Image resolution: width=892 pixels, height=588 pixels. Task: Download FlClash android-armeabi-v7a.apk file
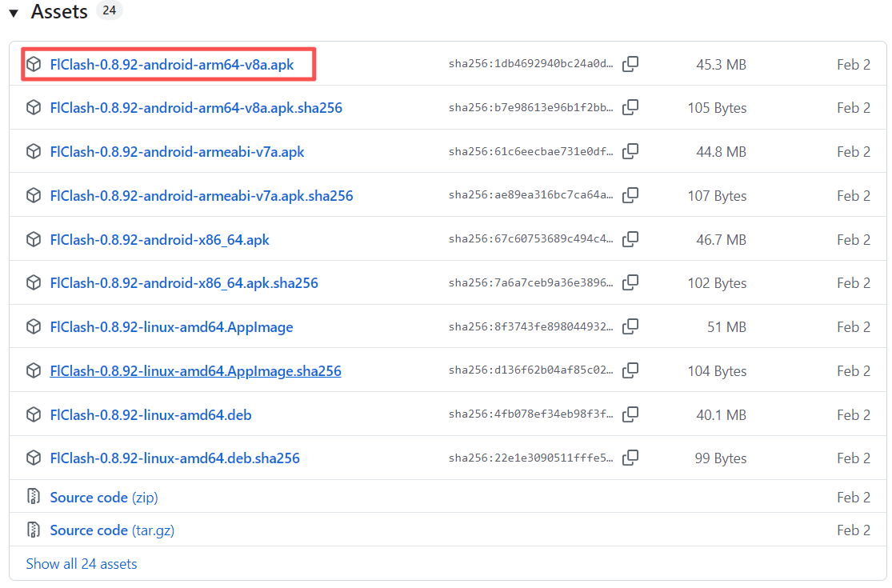177,151
